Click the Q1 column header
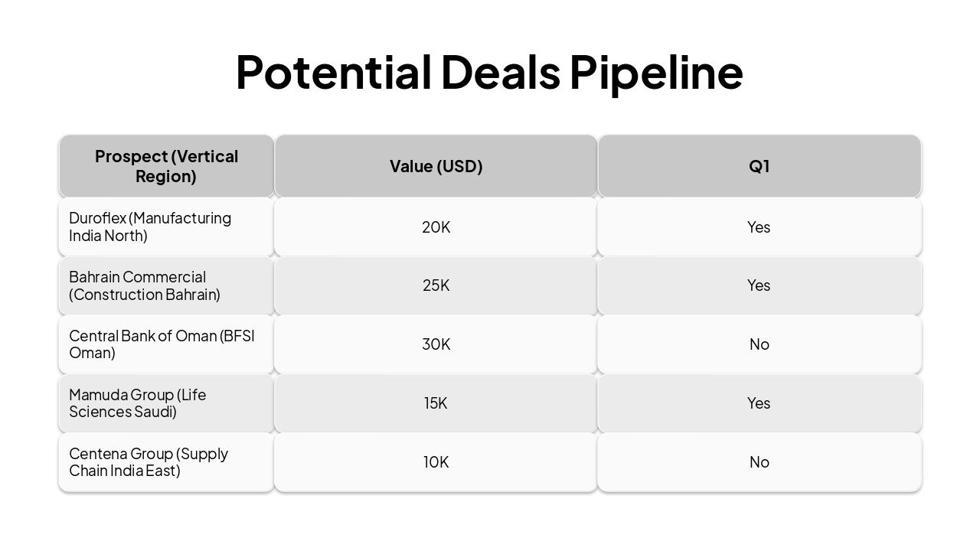The image size is (980, 551). pos(759,166)
